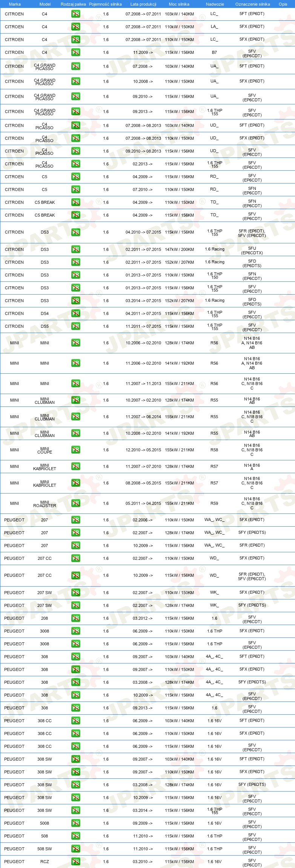Click the 5FU (EP6CDTX) engine code cell

click(252, 251)
